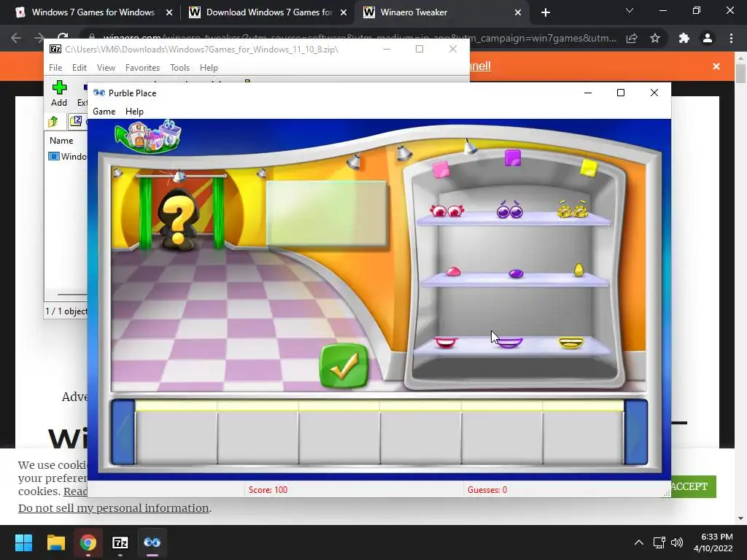Open the Chrome profile icon
Screen dimensions: 747x560
click(708, 38)
